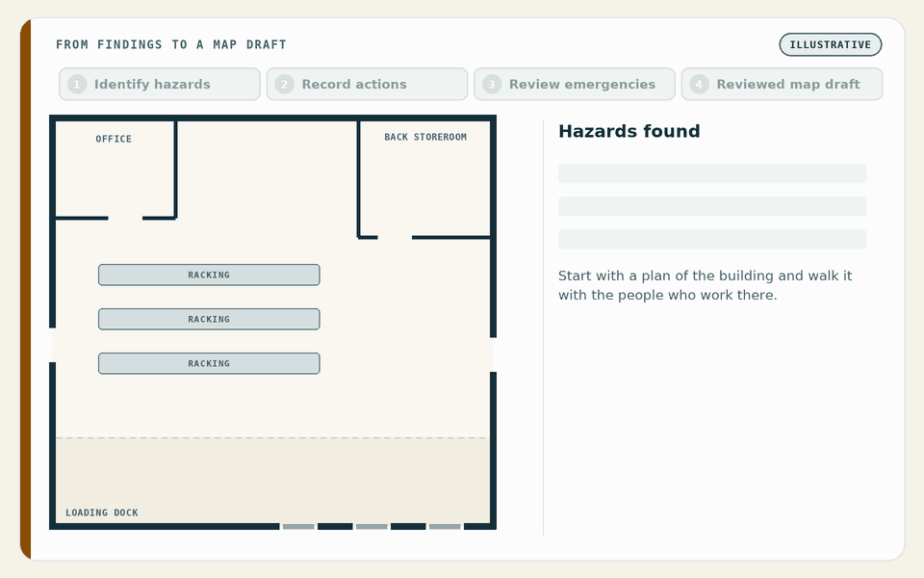
Task: Click the Hazards found heading
Action: (629, 131)
